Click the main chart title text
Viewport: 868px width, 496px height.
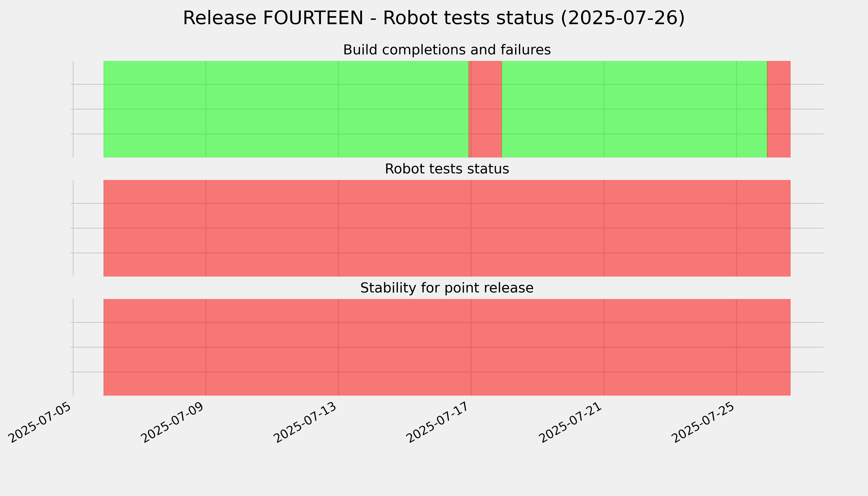click(x=434, y=18)
